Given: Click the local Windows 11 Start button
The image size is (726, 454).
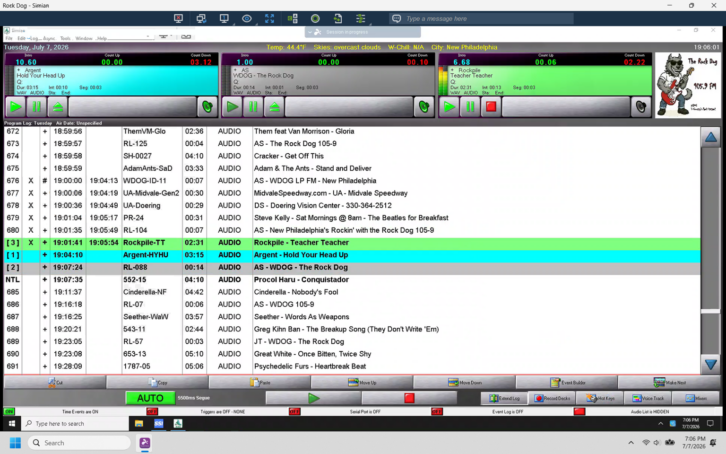Looking at the screenshot, I should click(15, 443).
